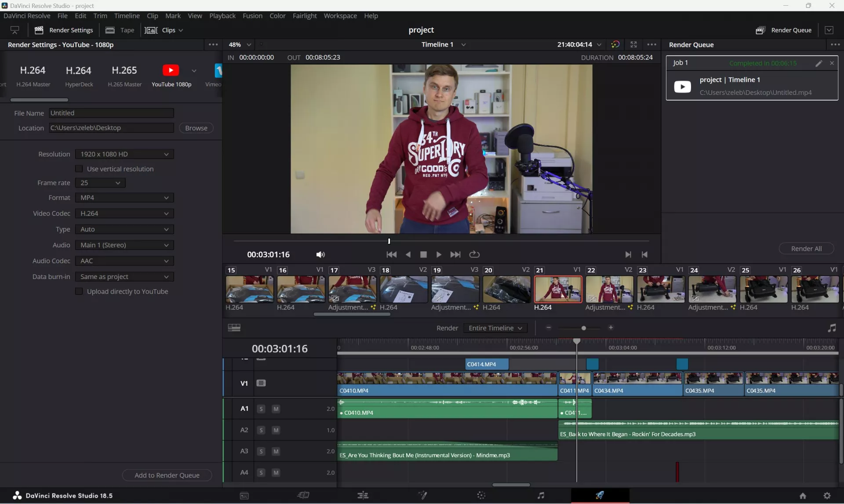The image size is (844, 504).
Task: Mute audio track A2
Action: (276, 430)
